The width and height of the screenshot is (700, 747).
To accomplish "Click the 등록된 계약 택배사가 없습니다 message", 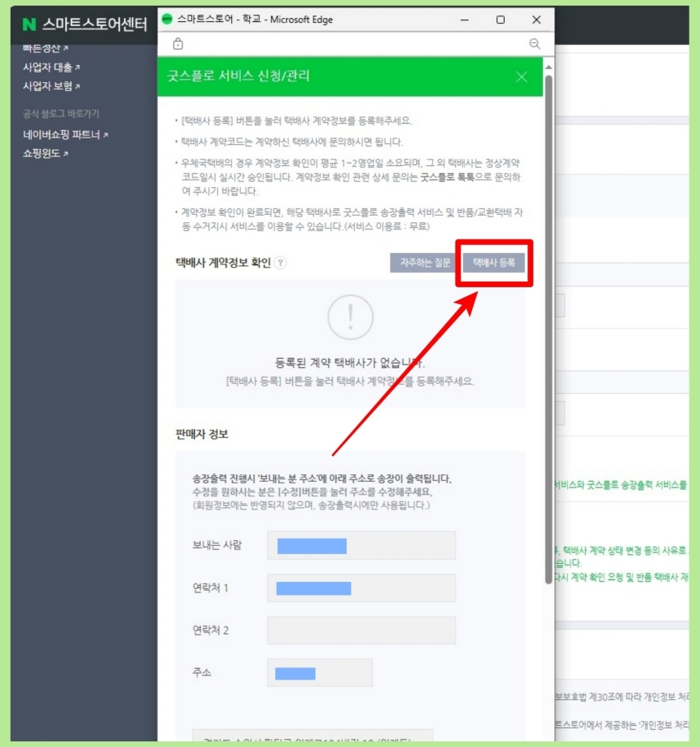I will [x=350, y=363].
